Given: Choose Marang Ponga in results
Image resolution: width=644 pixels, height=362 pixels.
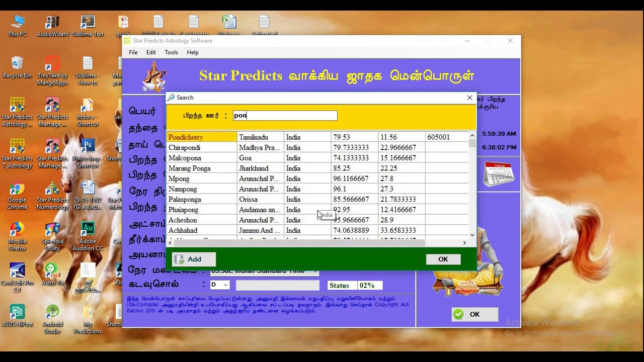Looking at the screenshot, I should point(317,168).
